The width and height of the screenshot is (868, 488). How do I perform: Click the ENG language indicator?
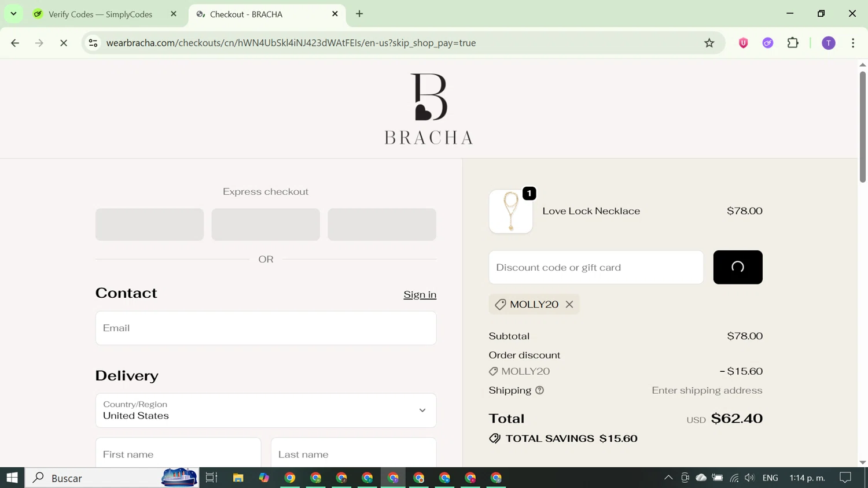tap(770, 478)
